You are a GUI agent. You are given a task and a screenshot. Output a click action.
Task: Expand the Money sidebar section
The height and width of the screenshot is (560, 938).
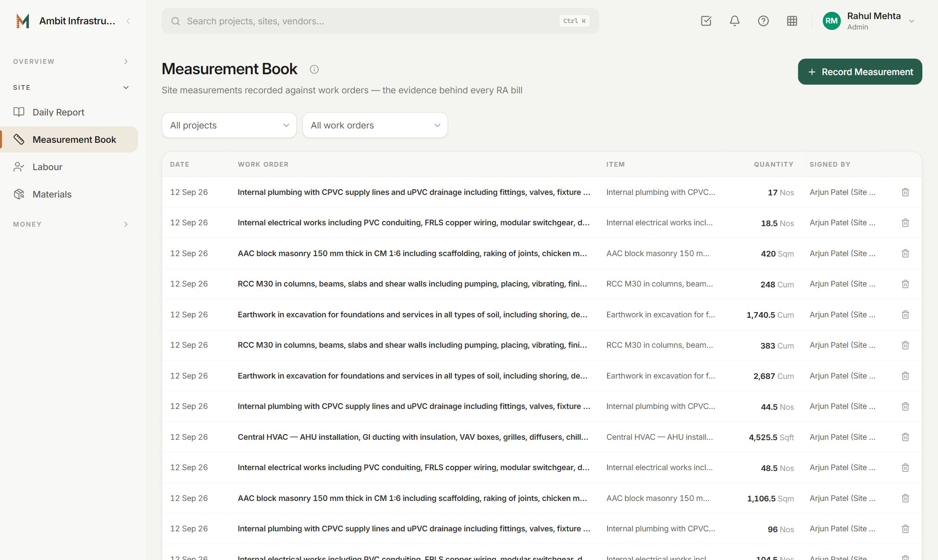point(71,224)
